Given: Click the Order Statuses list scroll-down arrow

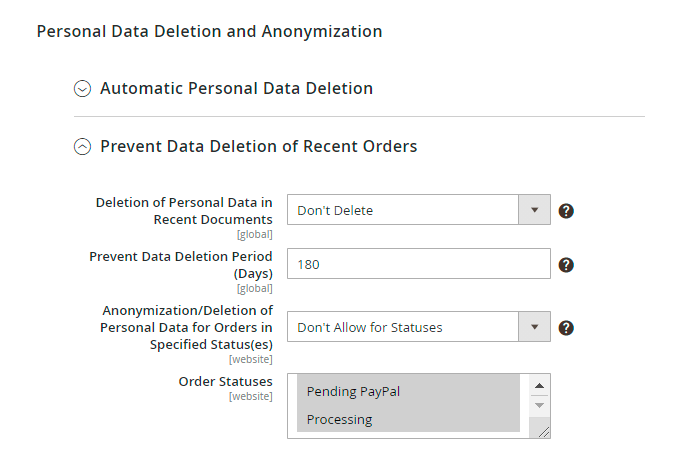Looking at the screenshot, I should pos(538,405).
